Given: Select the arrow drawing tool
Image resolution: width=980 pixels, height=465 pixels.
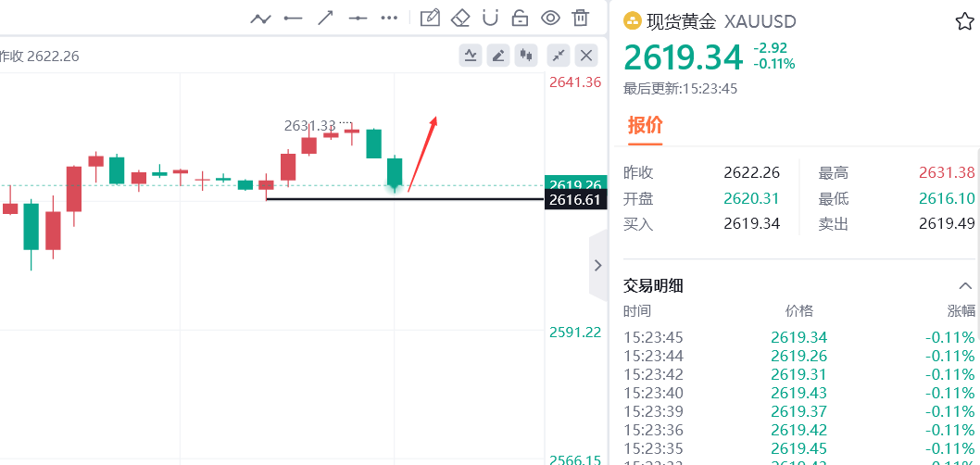Looking at the screenshot, I should 325,18.
